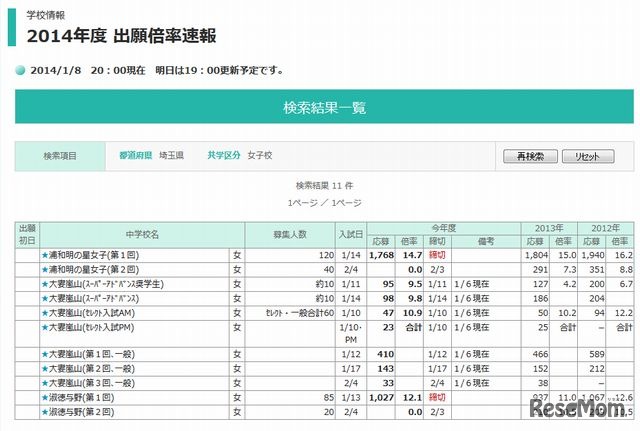The height and width of the screenshot is (431, 640).
Task: Click the ratio value 14.7
Action: click(412, 255)
